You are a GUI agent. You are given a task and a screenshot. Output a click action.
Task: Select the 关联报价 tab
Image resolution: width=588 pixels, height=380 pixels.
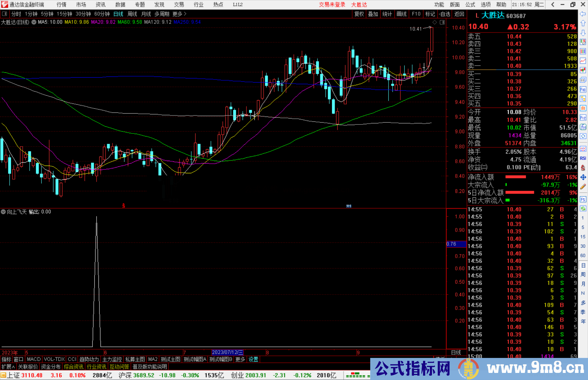[28, 367]
